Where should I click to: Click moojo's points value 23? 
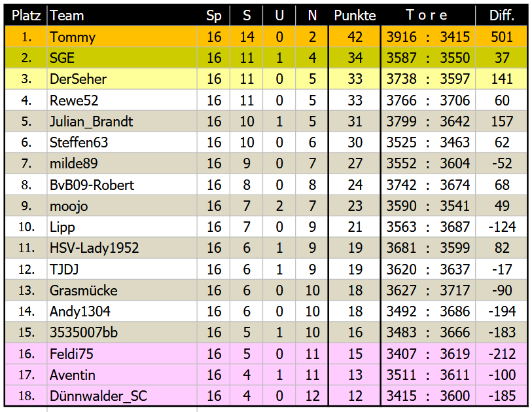pos(355,206)
